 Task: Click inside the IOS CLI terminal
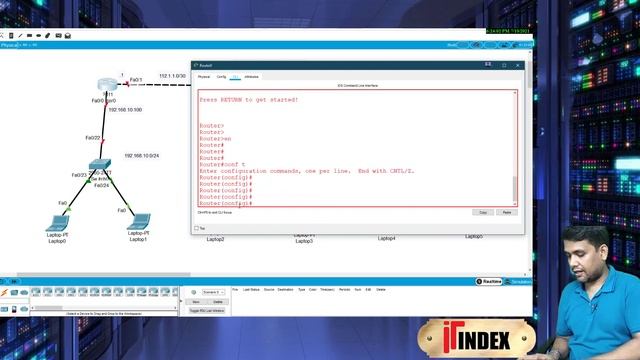[356, 148]
